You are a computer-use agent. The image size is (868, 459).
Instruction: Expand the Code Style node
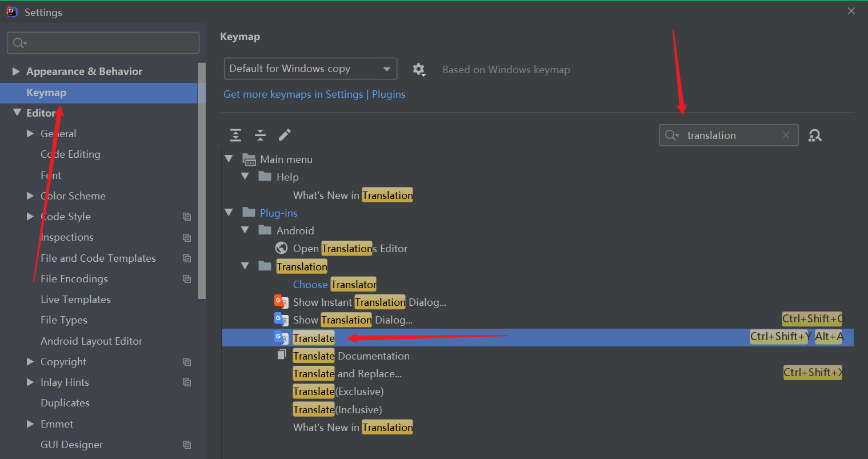click(30, 216)
